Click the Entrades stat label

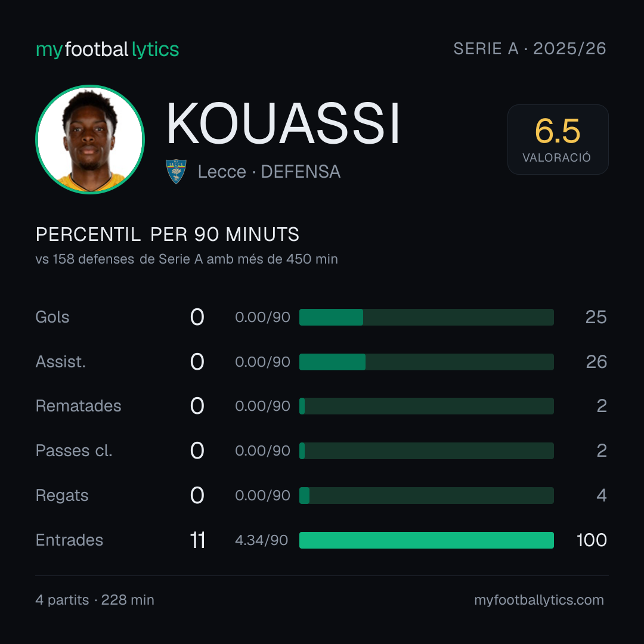69,540
